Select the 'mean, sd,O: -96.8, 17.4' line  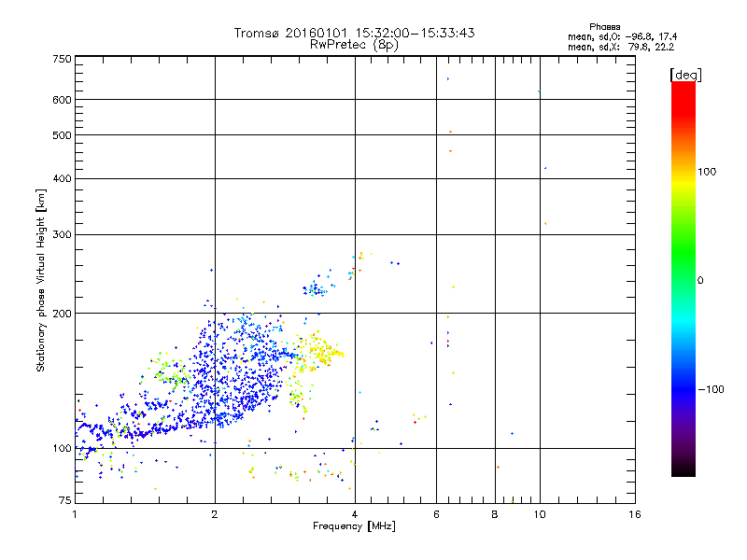622,36
